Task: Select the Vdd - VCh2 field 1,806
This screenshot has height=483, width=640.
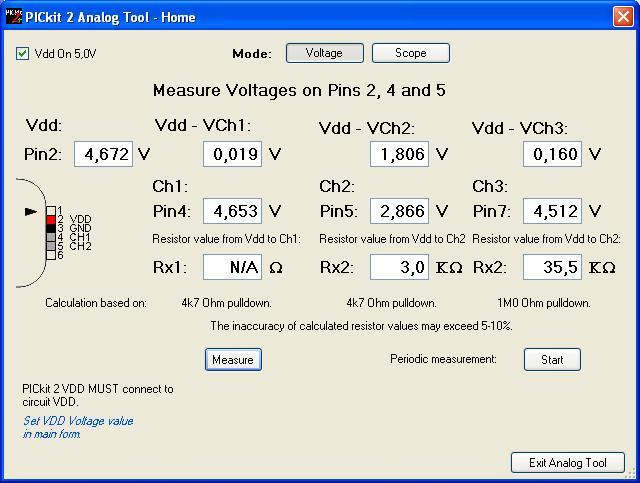Action: [399, 154]
